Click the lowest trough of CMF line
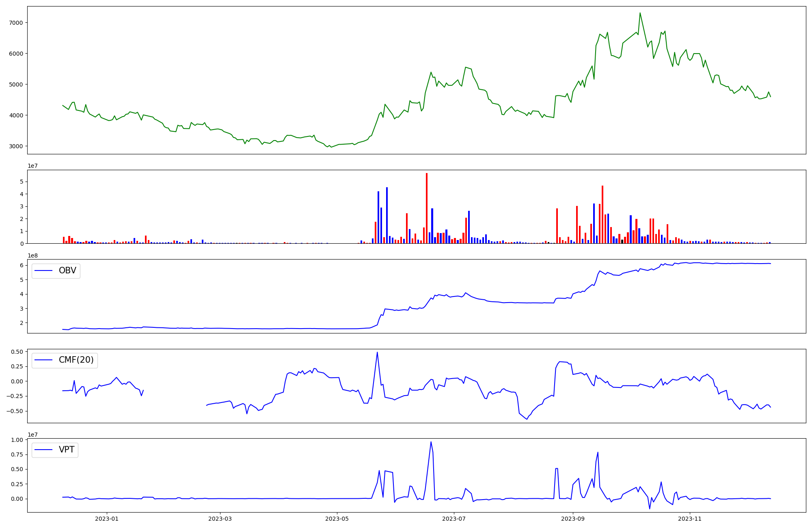Image resolution: width=812 pixels, height=528 pixels. tap(527, 419)
